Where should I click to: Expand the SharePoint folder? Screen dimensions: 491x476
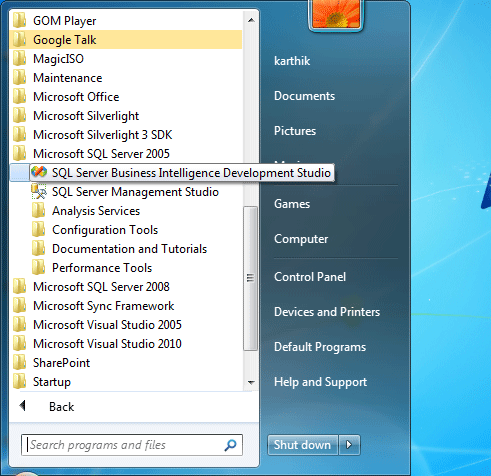[61, 363]
